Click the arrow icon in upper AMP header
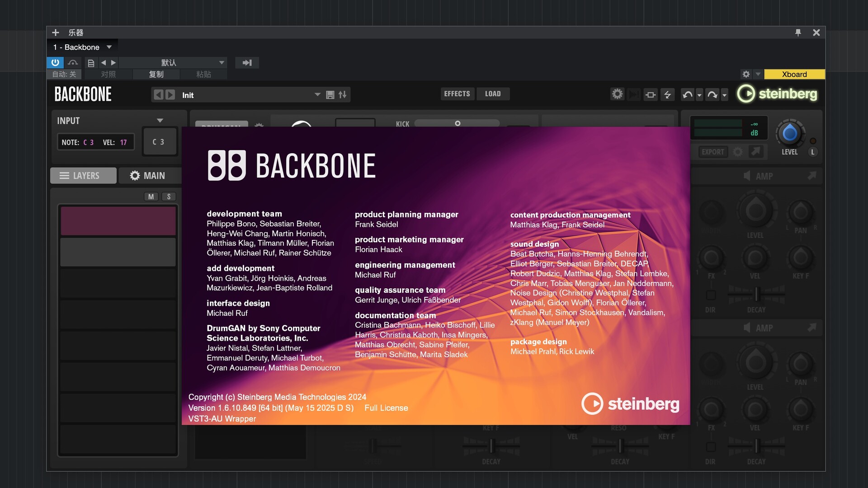The image size is (868, 488). pos(812,176)
